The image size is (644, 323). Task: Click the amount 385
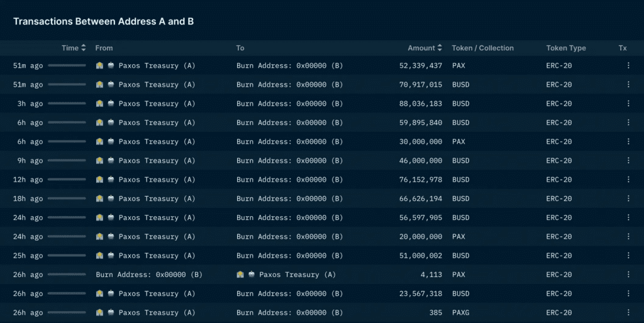click(x=435, y=312)
